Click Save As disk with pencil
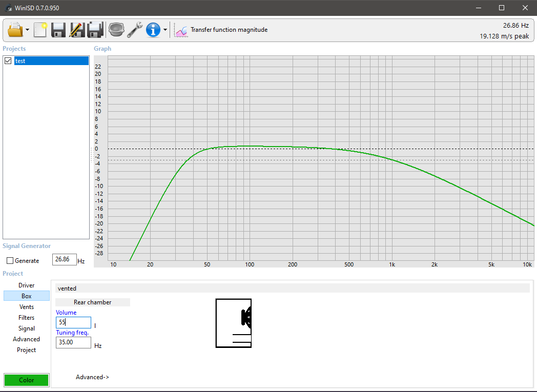Image resolution: width=537 pixels, height=392 pixels. 77,30
